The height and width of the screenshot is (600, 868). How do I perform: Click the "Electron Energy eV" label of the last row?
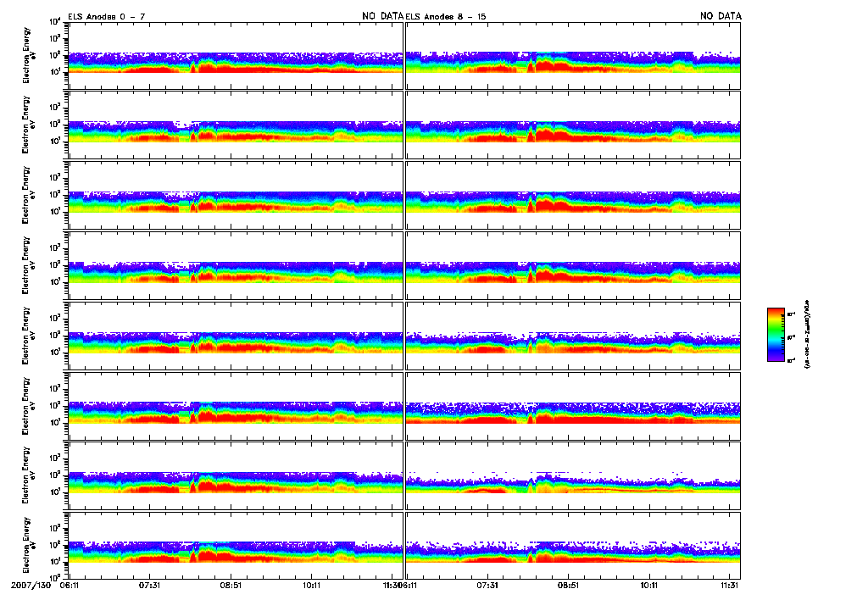point(28,545)
